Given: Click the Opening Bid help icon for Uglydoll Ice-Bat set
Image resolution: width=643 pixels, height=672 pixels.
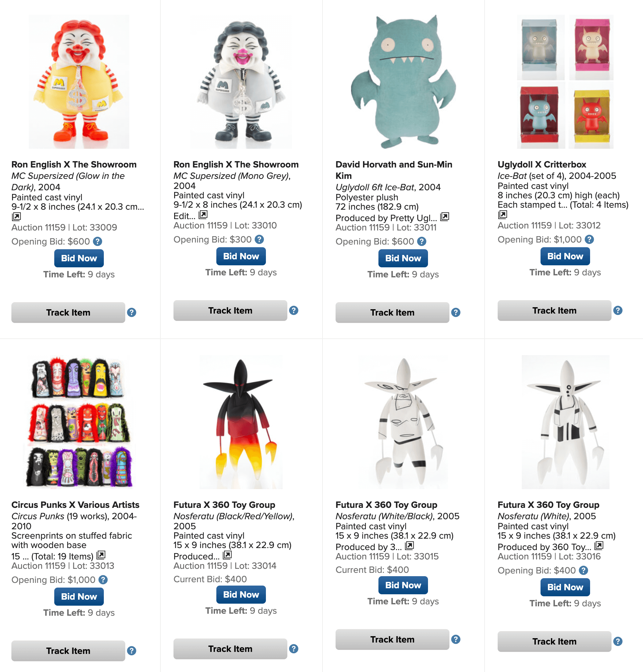Looking at the screenshot, I should click(x=589, y=239).
